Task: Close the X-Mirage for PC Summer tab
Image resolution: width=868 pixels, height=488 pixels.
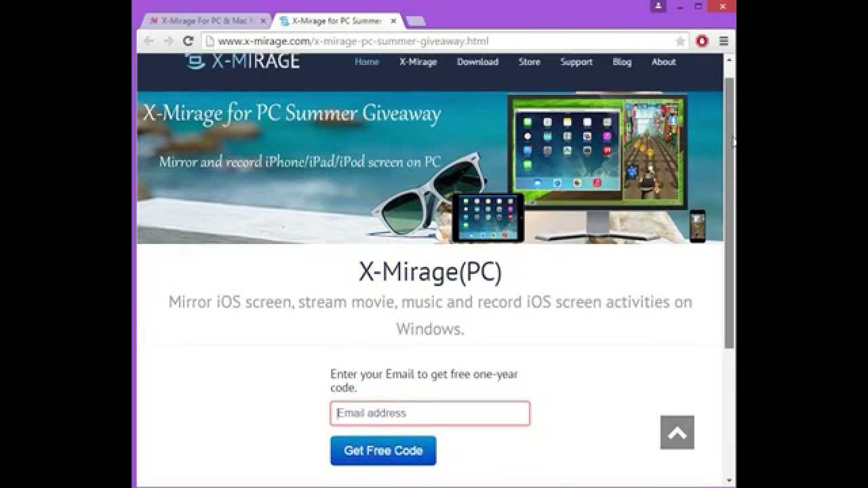Action: [393, 21]
